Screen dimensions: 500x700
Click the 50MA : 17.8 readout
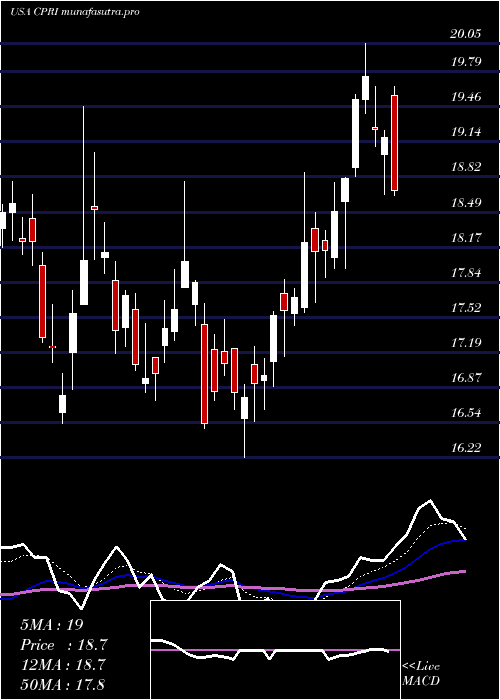tap(63, 684)
